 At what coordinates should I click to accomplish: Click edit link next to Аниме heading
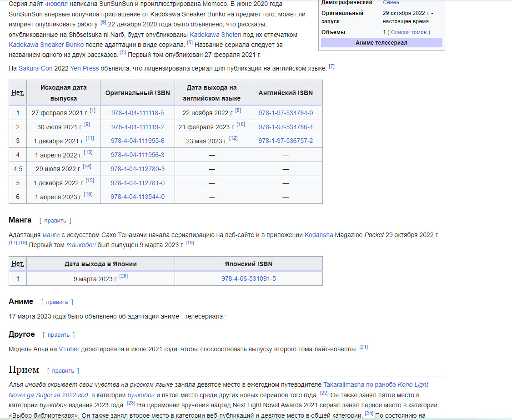[x=57, y=302]
